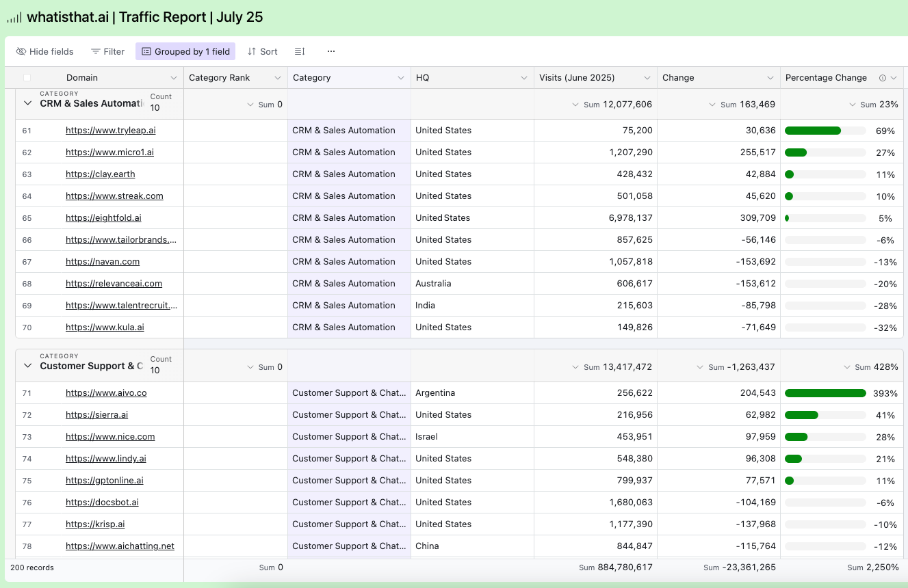Open Customer Support Percentage Sum 428% menu
Screen dimensions: 908x588
pos(871,367)
